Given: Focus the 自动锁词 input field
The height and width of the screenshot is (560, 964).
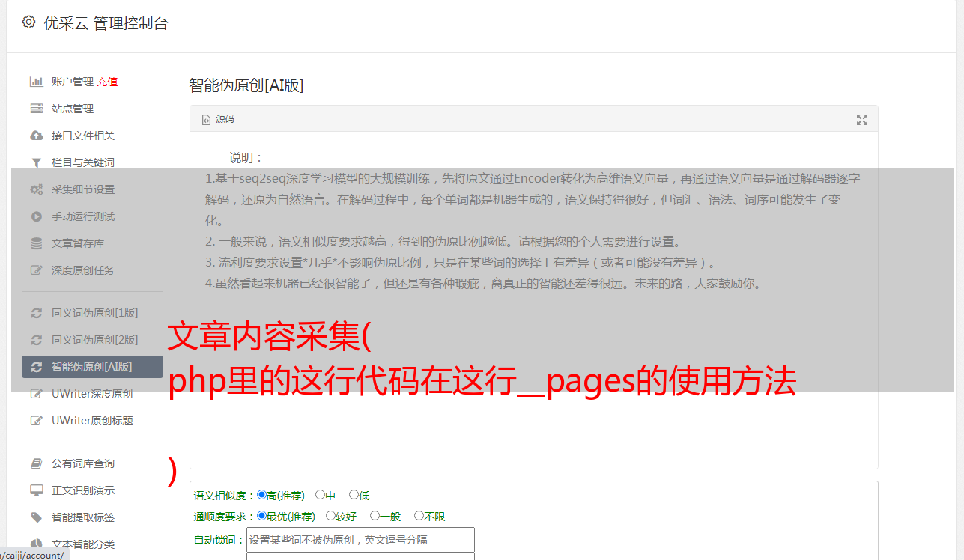Looking at the screenshot, I should coord(360,540).
